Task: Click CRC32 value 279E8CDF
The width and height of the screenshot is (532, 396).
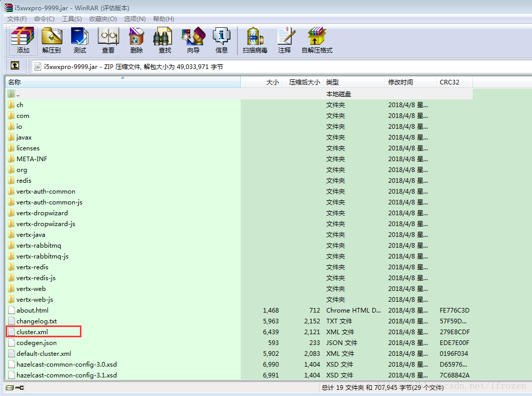Action: (455, 332)
